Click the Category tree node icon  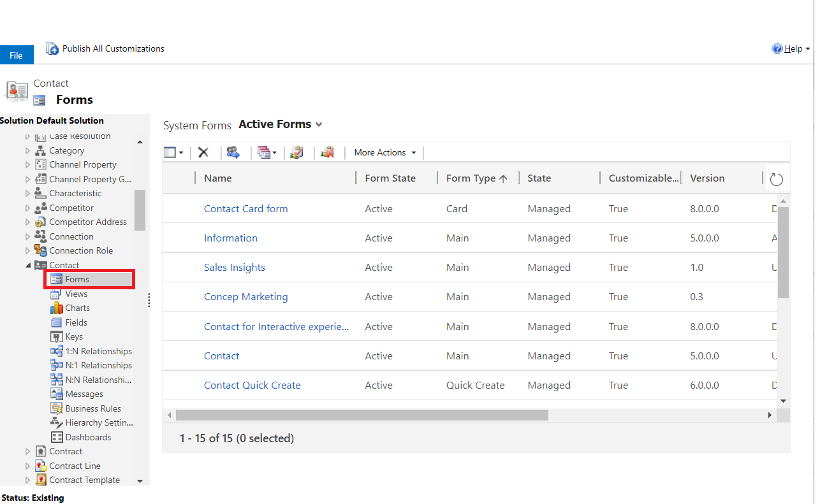click(40, 150)
